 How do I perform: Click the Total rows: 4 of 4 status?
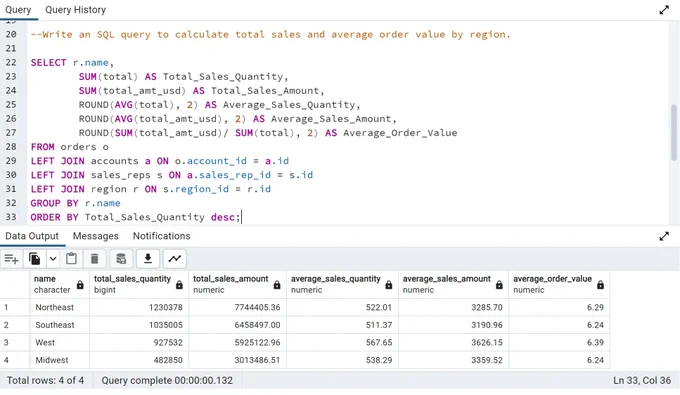tap(45, 381)
